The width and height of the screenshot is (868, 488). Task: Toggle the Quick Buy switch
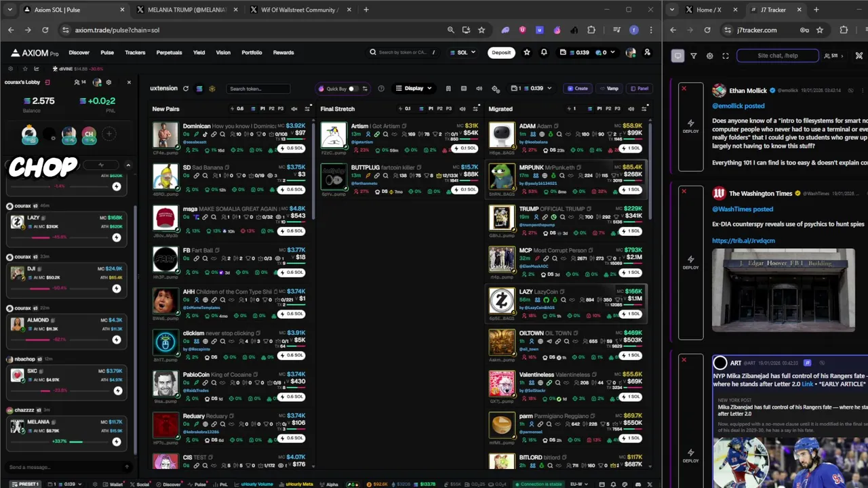[x=354, y=89]
